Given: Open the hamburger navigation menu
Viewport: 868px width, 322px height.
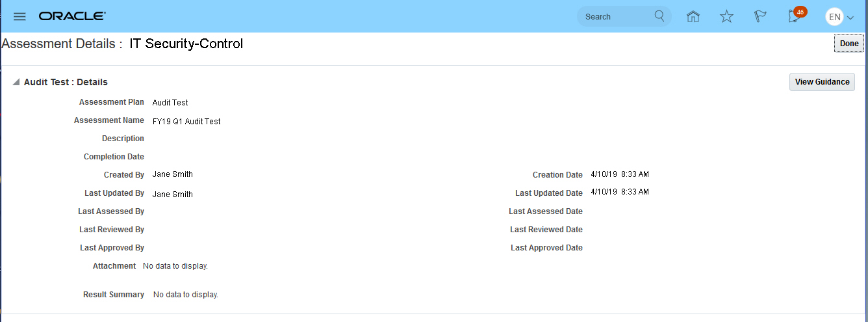Looking at the screenshot, I should [x=19, y=16].
